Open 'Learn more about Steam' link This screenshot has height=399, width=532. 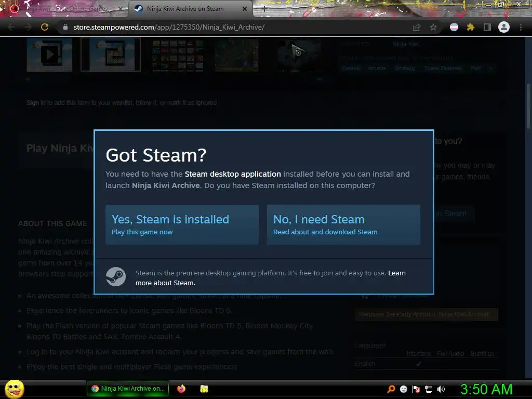click(x=270, y=278)
